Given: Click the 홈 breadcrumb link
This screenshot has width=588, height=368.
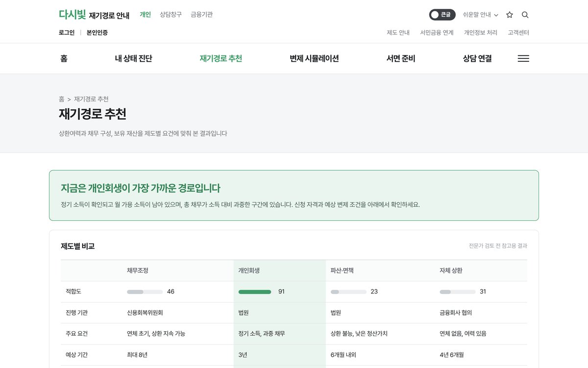Looking at the screenshot, I should 62,99.
